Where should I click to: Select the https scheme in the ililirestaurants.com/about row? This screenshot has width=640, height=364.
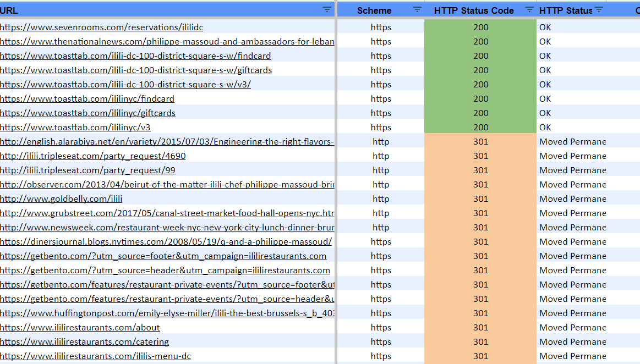click(x=381, y=327)
